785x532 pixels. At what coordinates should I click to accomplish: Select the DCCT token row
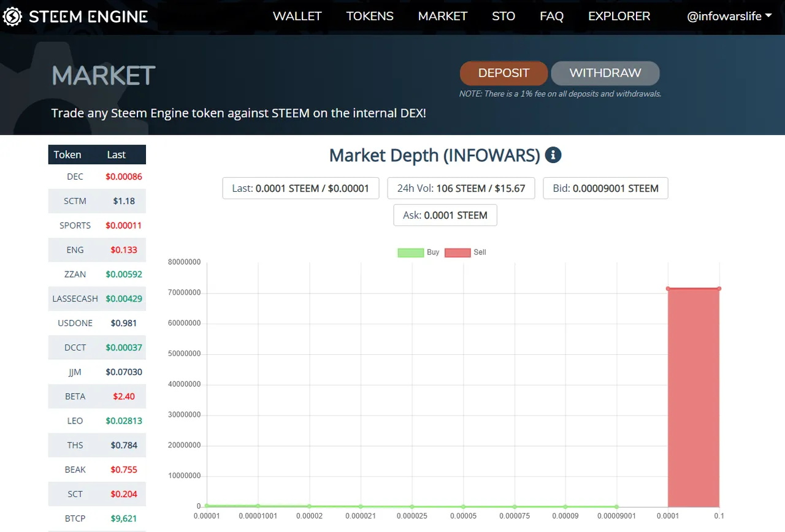(97, 348)
